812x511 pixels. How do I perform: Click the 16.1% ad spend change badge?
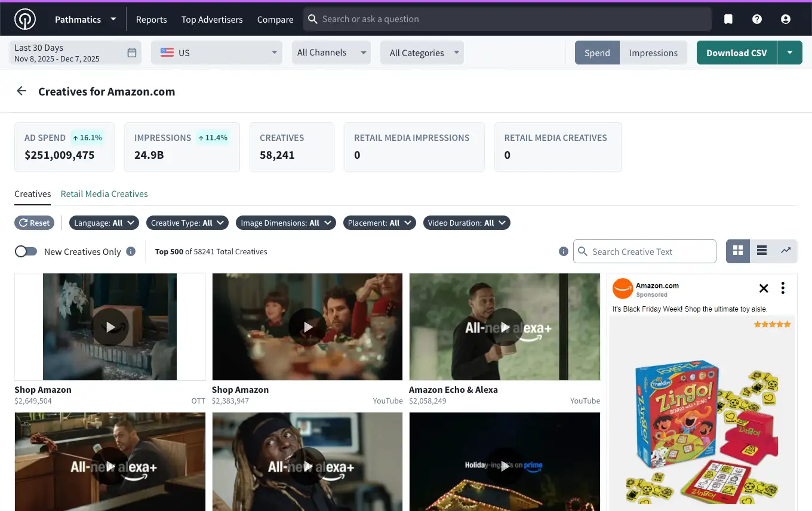87,138
